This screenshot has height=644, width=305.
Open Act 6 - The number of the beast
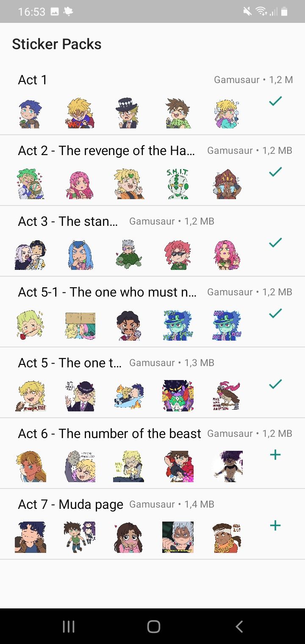pos(109,433)
